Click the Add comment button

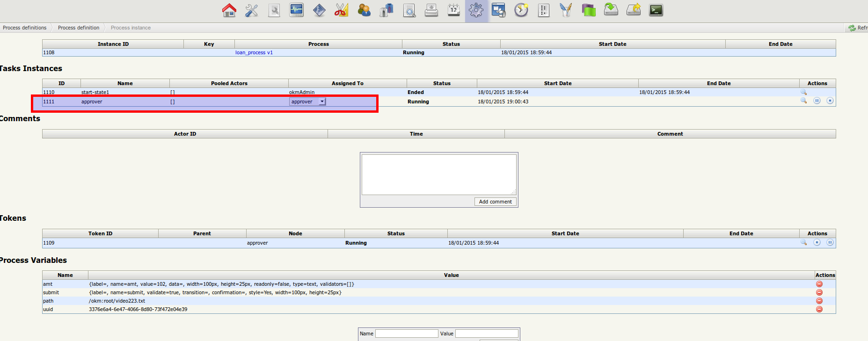(x=495, y=202)
